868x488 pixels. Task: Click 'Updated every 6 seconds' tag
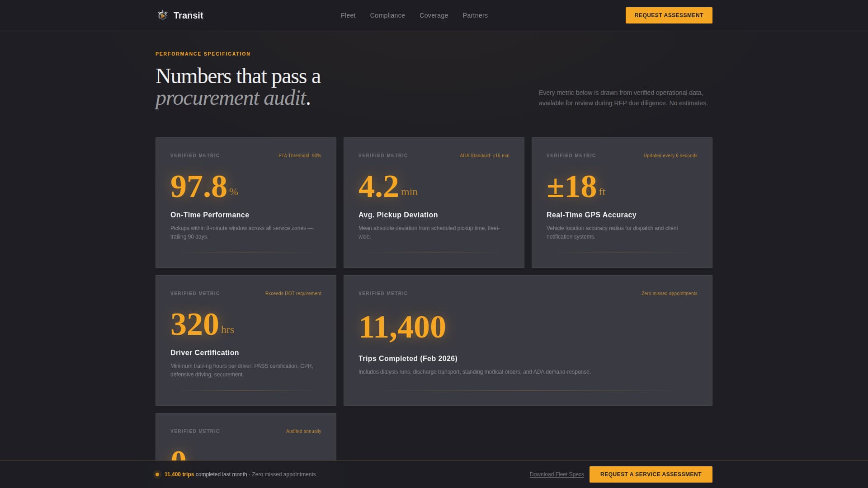coord(670,155)
